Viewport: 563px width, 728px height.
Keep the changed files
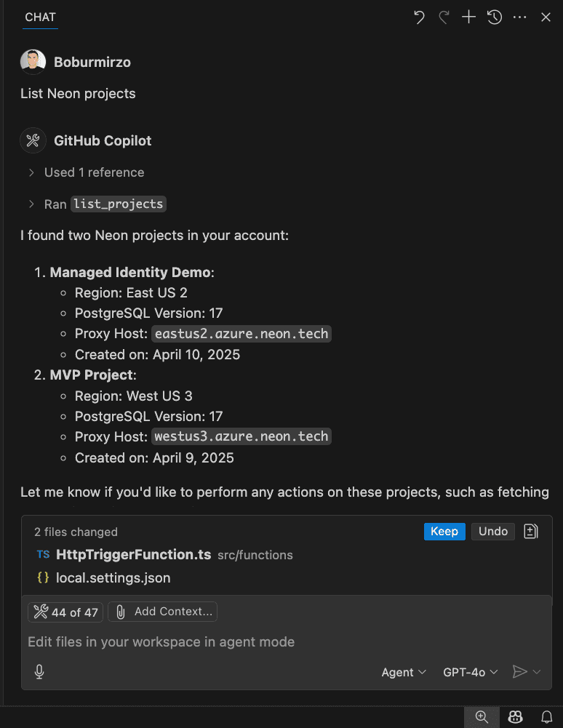pyautogui.click(x=444, y=532)
